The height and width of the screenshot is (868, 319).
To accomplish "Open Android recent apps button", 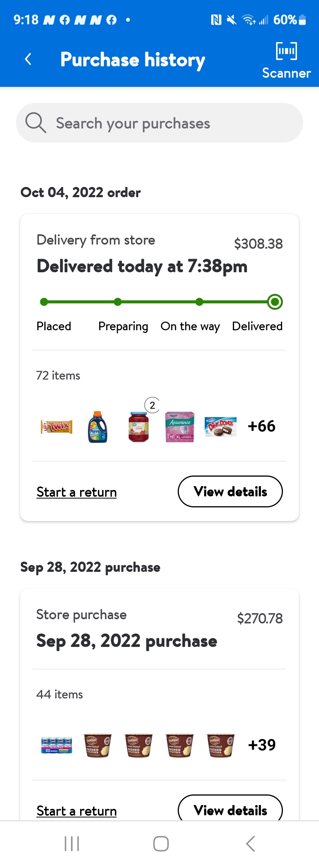I will [x=72, y=844].
